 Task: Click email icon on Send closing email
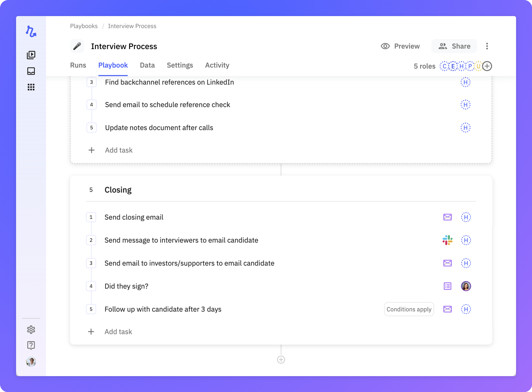coord(447,217)
